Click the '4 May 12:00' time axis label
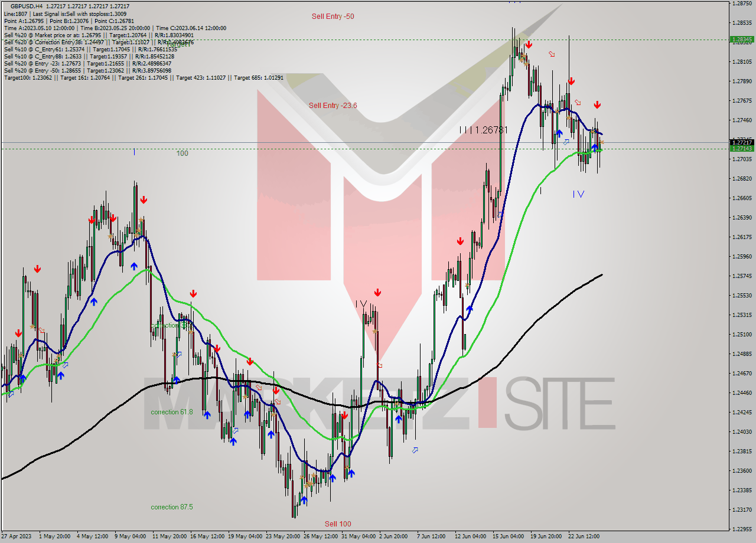Viewport: 756px width, 543px height. 93,537
